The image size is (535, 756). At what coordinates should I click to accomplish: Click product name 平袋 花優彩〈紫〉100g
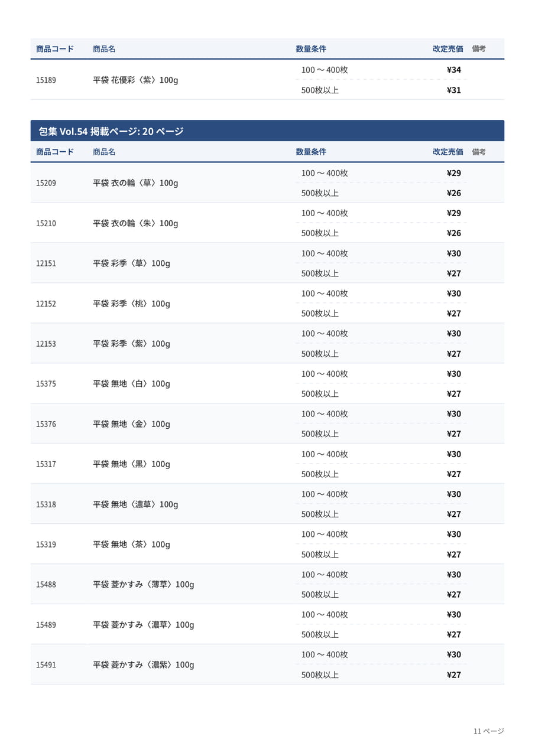[135, 80]
